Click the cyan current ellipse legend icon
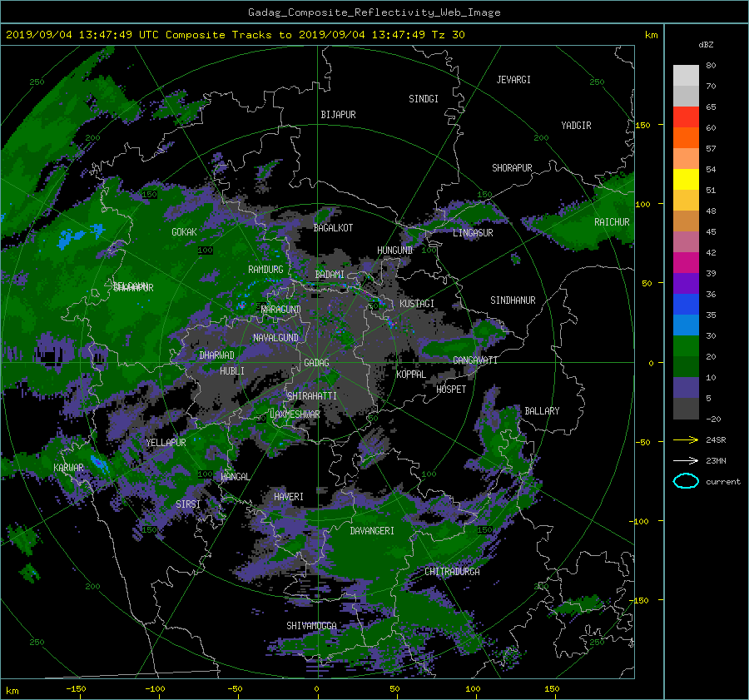 686,481
